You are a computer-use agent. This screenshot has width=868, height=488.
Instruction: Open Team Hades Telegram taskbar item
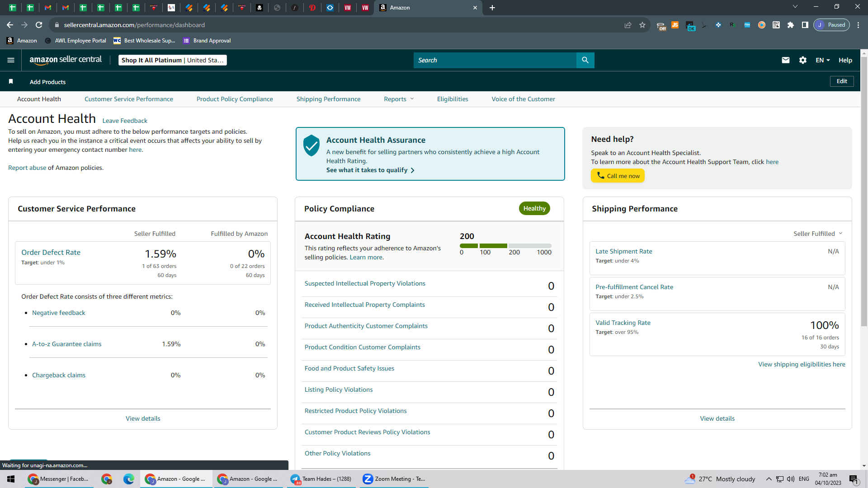click(x=321, y=479)
